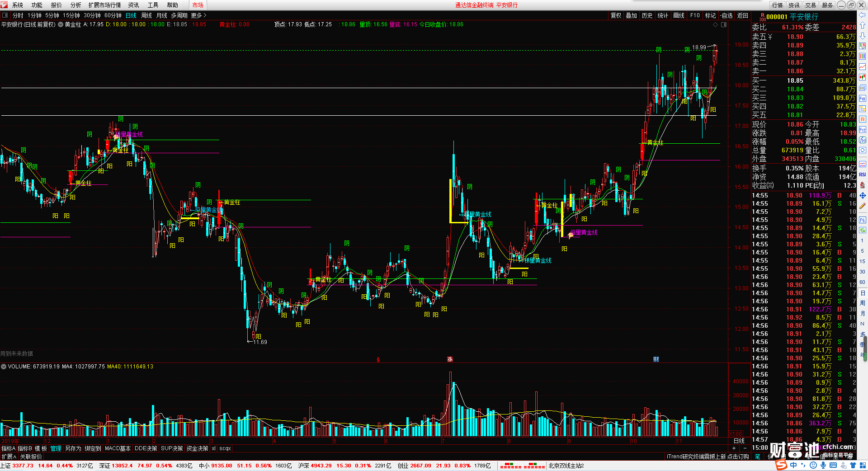Select the DDE决策 indicator tab
Viewport: 868px width, 471px height.
(146, 448)
